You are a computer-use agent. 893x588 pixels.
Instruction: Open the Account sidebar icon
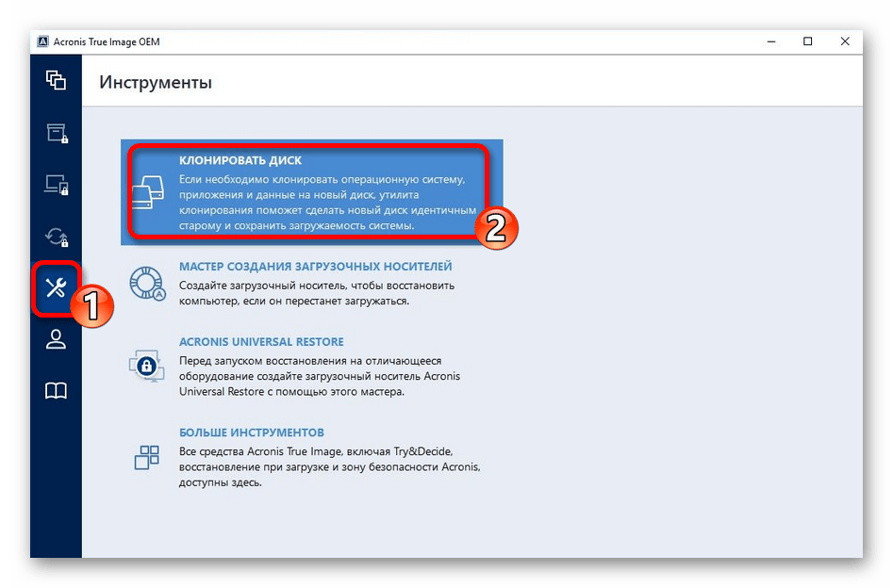click(x=56, y=339)
